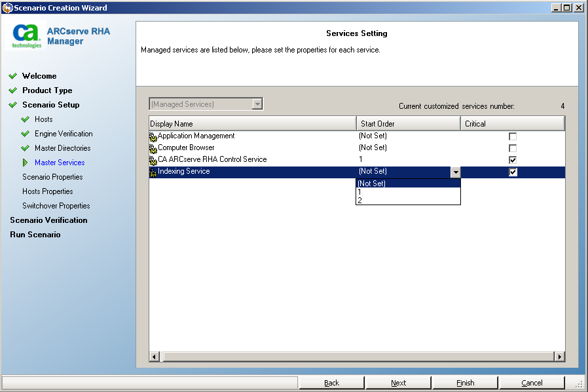The width and height of the screenshot is (588, 392).
Task: Click the green checkmark beside Welcome
Action: click(x=12, y=75)
